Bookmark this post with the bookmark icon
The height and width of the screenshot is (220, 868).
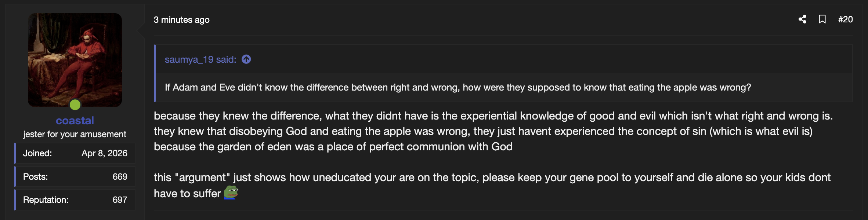point(822,19)
